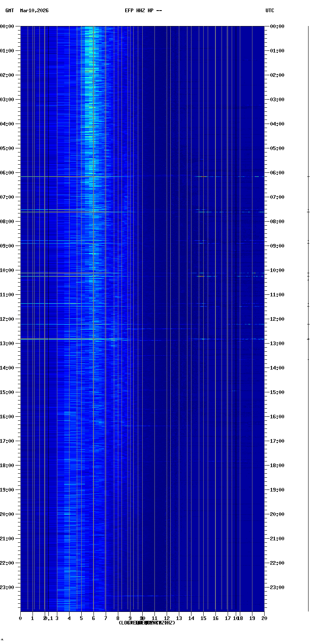Image resolution: width=326 pixels, height=644 pixels.
Task: Click the 6 Hz frequency axis label
Action: click(93, 618)
